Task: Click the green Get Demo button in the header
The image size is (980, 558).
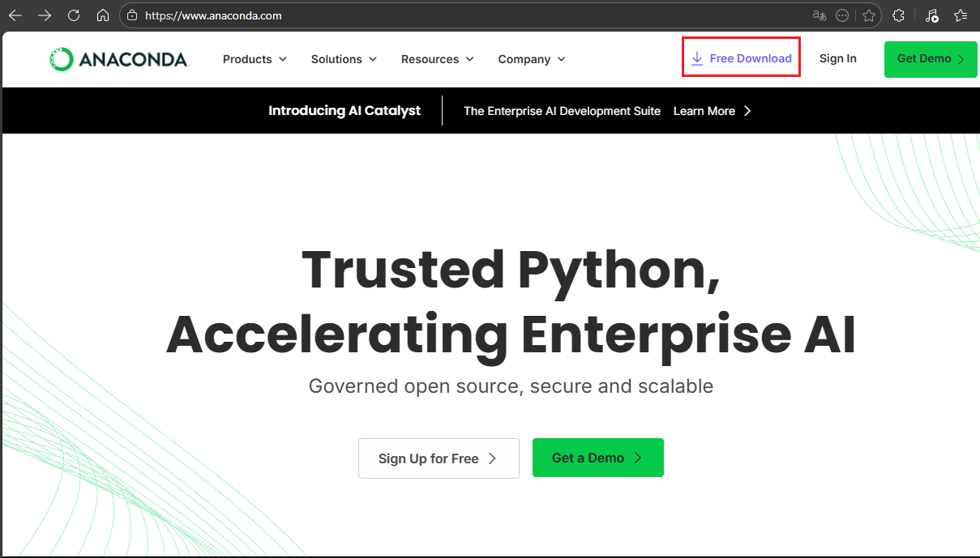Action: click(931, 59)
